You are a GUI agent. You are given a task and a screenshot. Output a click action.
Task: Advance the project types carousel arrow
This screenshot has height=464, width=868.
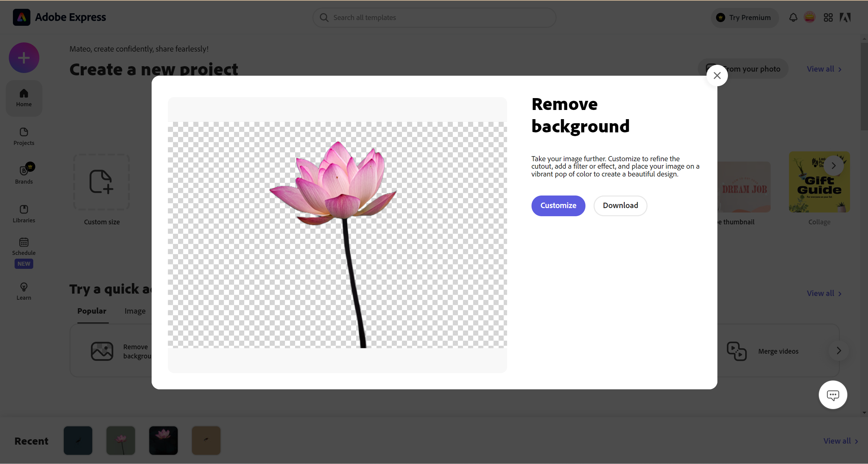[x=833, y=166]
